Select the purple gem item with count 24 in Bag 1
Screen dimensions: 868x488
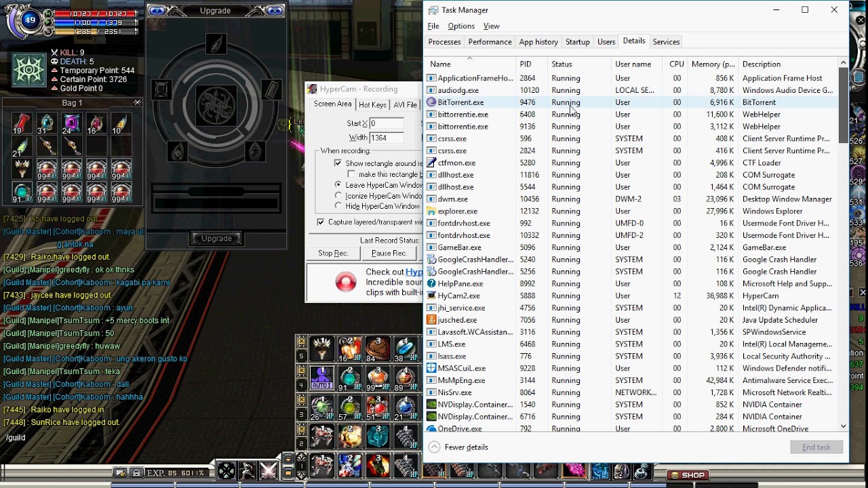click(x=71, y=124)
